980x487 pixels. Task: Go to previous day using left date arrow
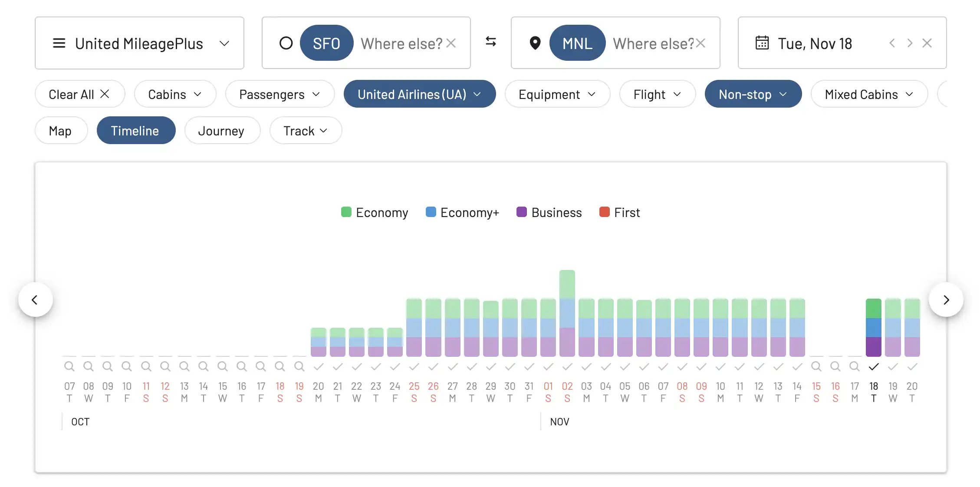(x=892, y=43)
